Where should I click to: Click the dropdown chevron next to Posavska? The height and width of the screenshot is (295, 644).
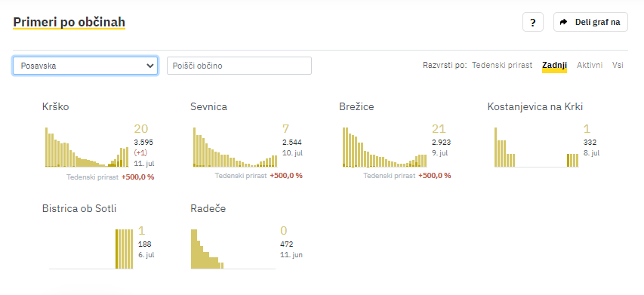click(150, 66)
